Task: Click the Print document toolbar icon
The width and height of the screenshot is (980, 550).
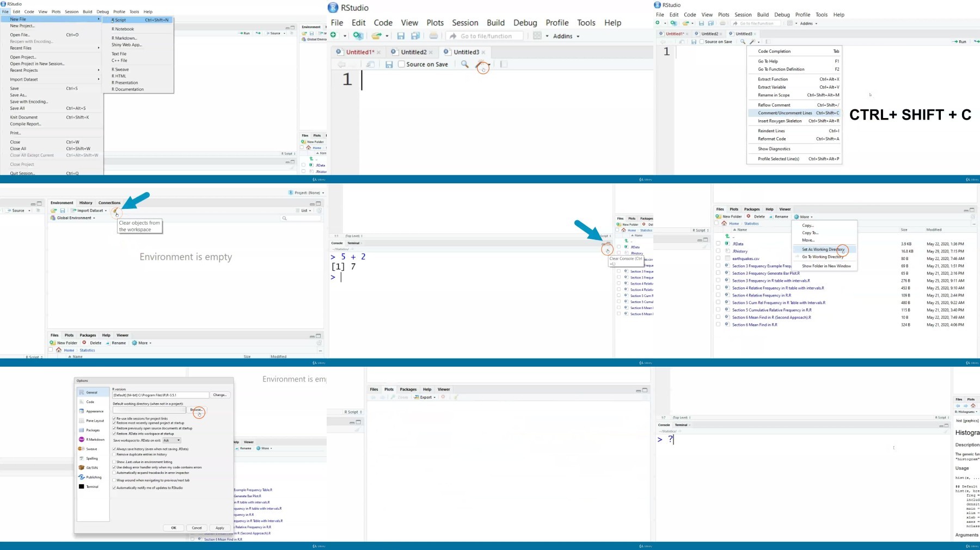Action: click(x=433, y=36)
